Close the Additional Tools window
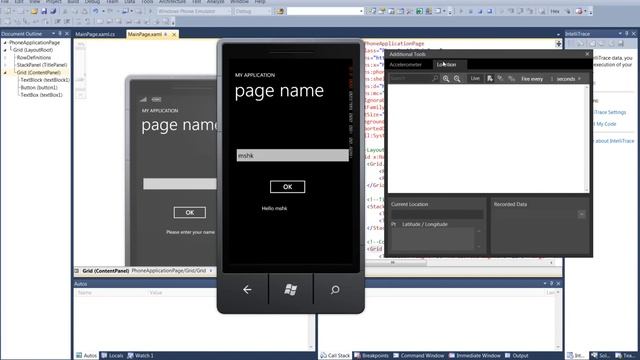 (587, 54)
